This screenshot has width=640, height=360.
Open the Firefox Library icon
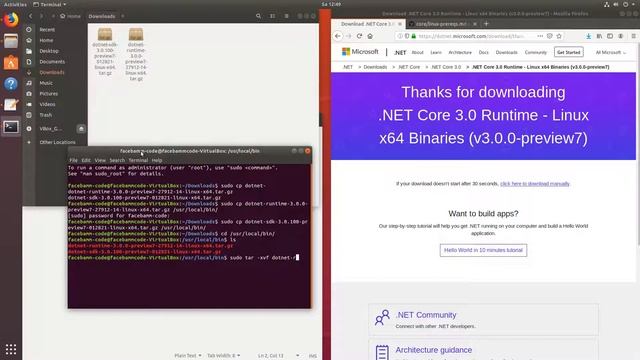(x=599, y=36)
